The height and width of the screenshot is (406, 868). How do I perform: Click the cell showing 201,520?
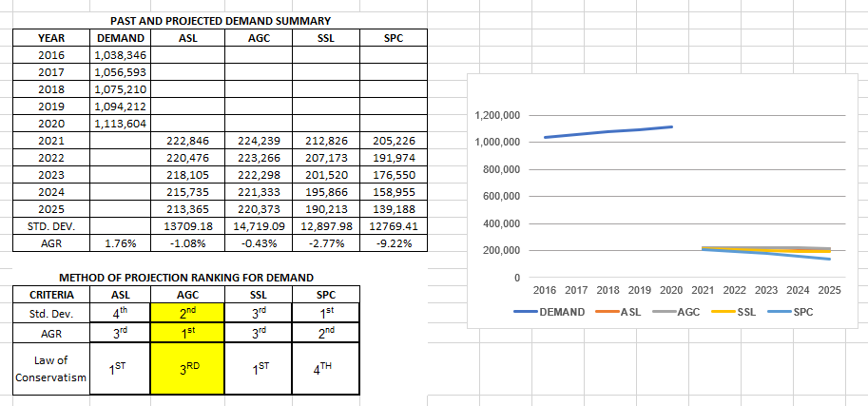pyautogui.click(x=326, y=175)
